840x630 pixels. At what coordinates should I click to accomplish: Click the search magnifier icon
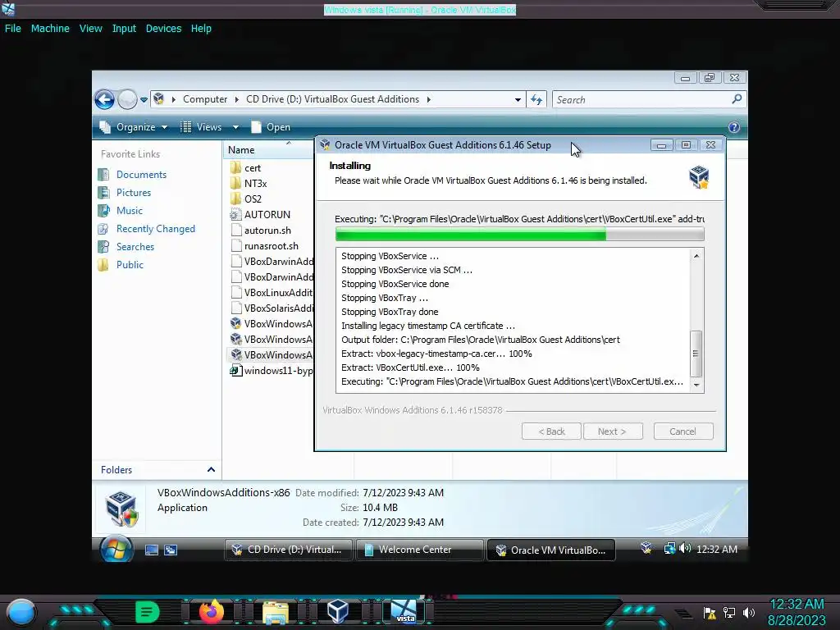[x=737, y=99]
